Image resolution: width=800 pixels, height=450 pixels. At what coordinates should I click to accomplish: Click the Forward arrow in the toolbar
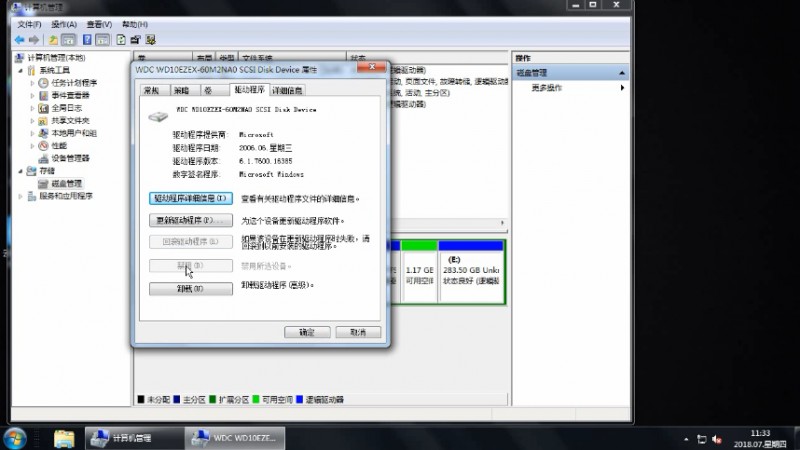pyautogui.click(x=34, y=40)
